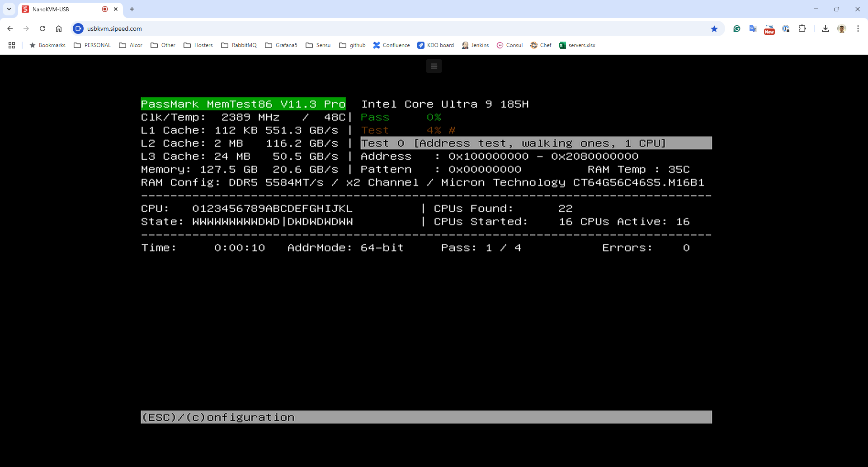
Task: Open a new browser tab
Action: (x=132, y=9)
